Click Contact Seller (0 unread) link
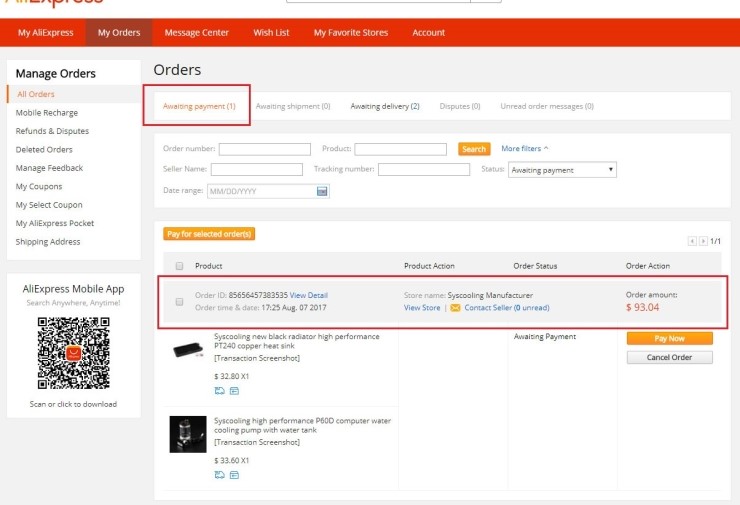This screenshot has width=740, height=505. [507, 308]
